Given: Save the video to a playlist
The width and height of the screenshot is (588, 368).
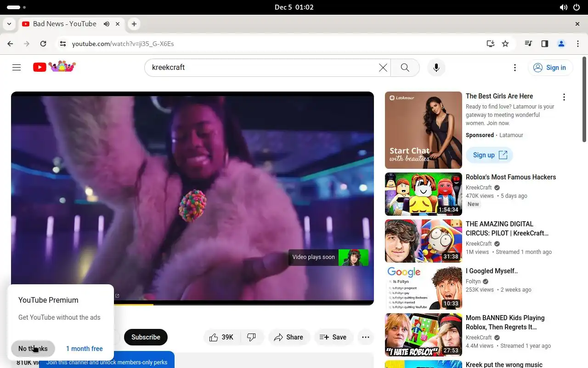Looking at the screenshot, I should pyautogui.click(x=333, y=337).
